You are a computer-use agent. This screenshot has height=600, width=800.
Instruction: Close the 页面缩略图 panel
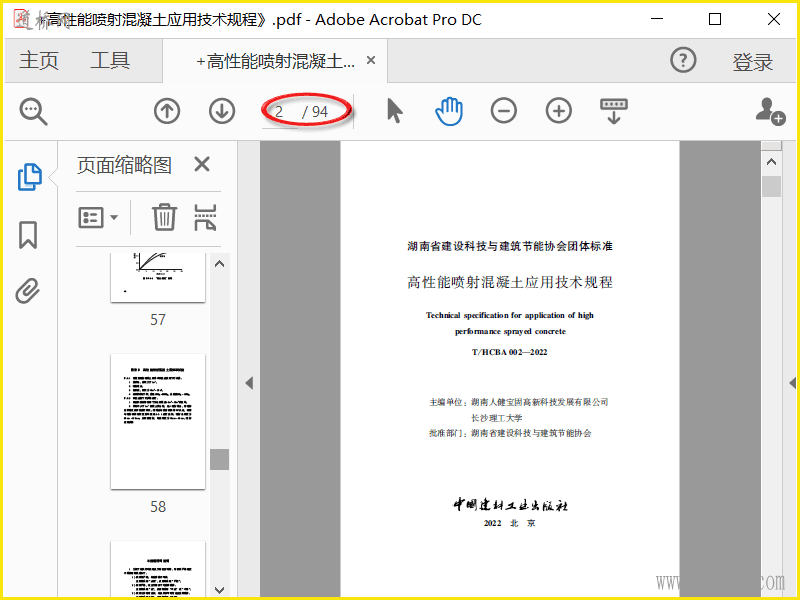(x=202, y=164)
